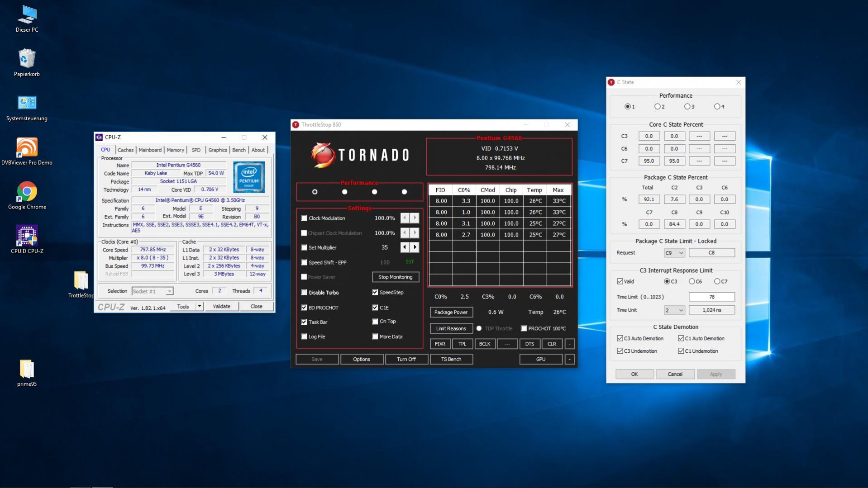The image size is (868, 488).
Task: Uncheck C3 Auto Demotion
Action: click(x=620, y=338)
